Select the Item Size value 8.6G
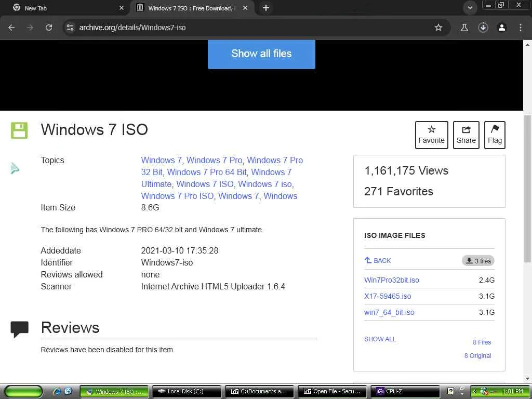Viewport: 532px width, 399px height. (x=150, y=208)
